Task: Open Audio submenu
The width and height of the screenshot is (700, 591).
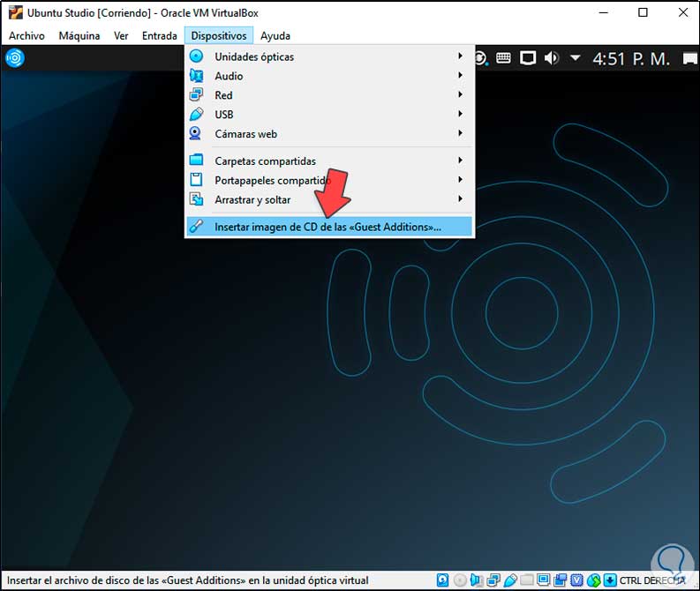Action: [x=329, y=76]
